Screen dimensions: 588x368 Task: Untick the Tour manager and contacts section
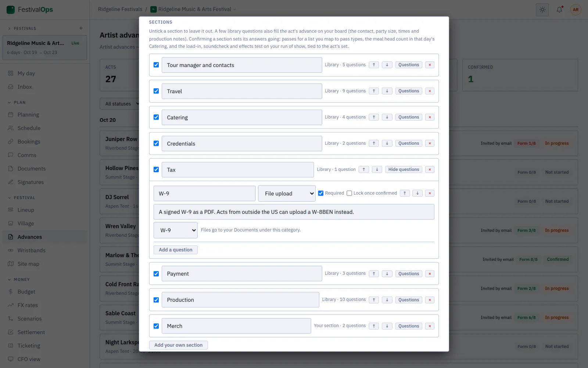click(156, 65)
